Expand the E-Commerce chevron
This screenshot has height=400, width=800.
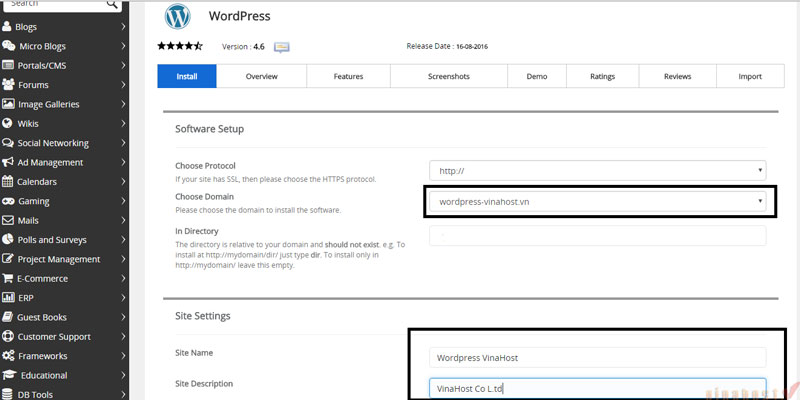123,279
